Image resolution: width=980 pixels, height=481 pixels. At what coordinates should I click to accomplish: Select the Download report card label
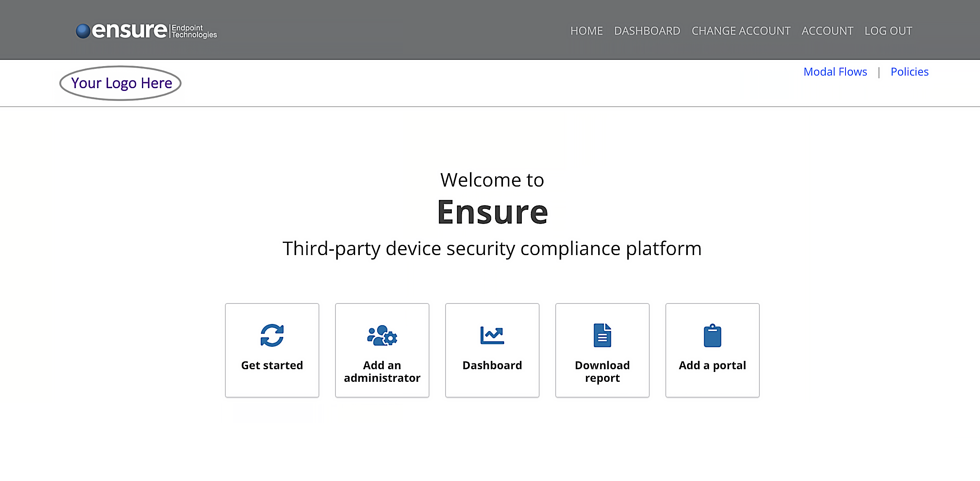click(x=602, y=372)
